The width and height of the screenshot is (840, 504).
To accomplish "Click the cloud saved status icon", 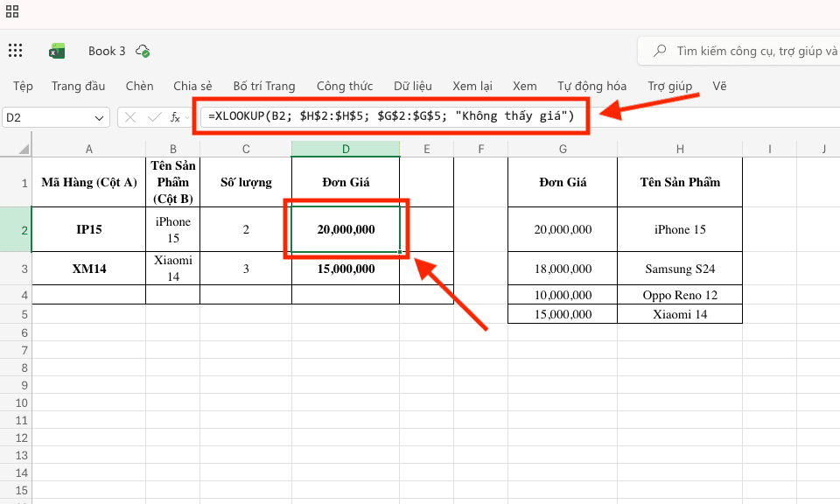I will pos(143,51).
